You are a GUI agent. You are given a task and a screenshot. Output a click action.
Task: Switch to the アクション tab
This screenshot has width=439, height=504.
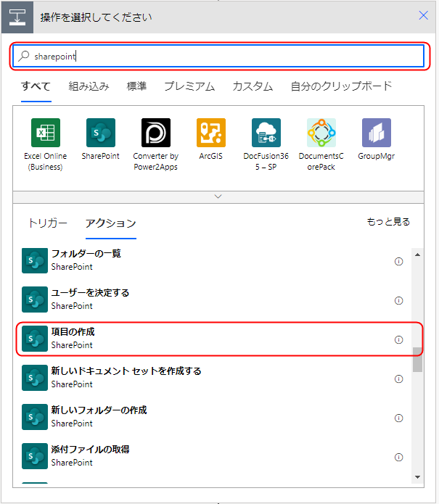click(x=111, y=223)
